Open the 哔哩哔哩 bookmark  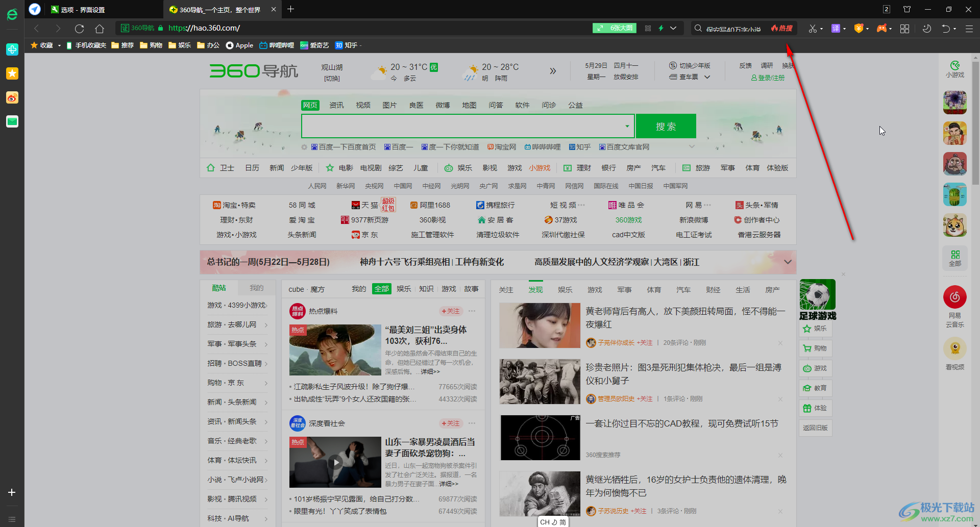(277, 45)
